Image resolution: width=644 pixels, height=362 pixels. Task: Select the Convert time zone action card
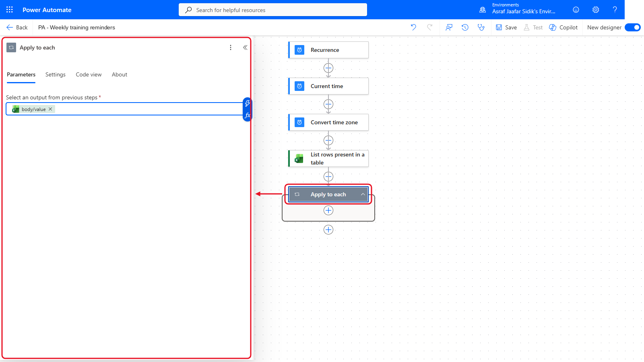328,122
